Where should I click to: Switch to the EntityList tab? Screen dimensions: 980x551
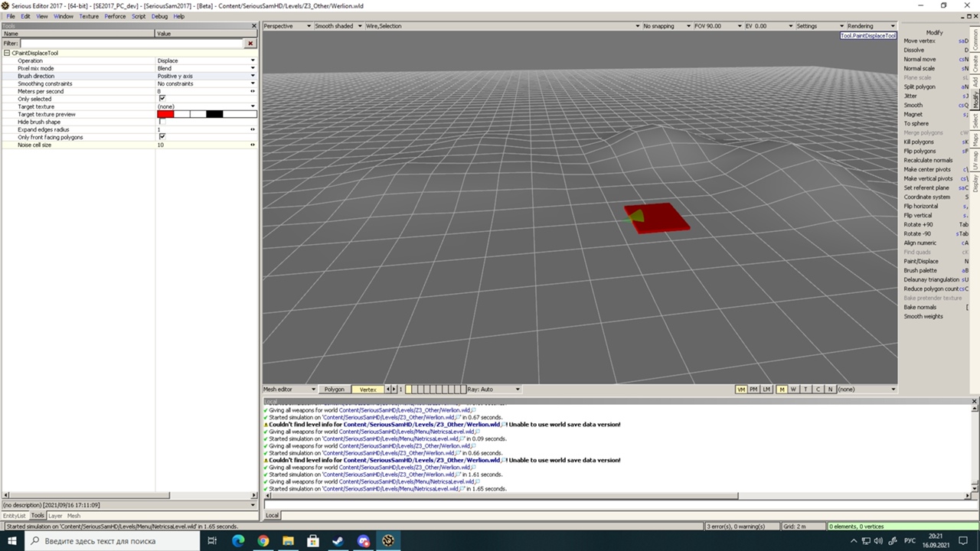tap(14, 516)
